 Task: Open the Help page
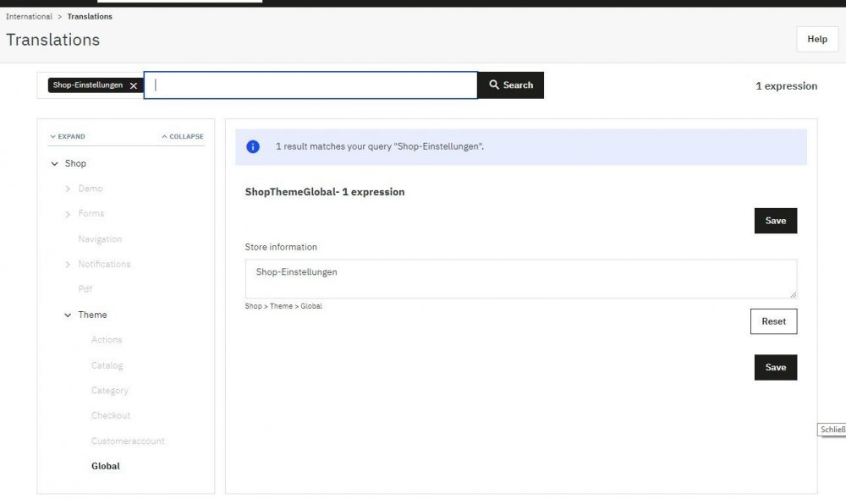click(817, 39)
